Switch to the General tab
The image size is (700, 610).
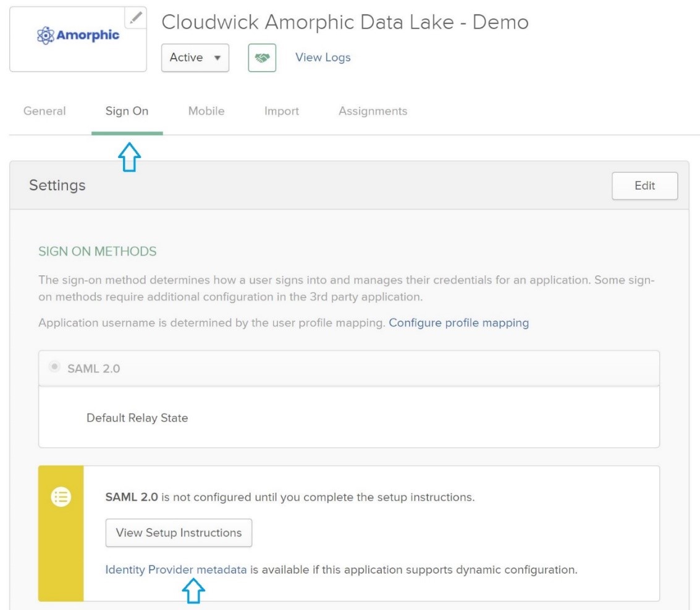44,111
